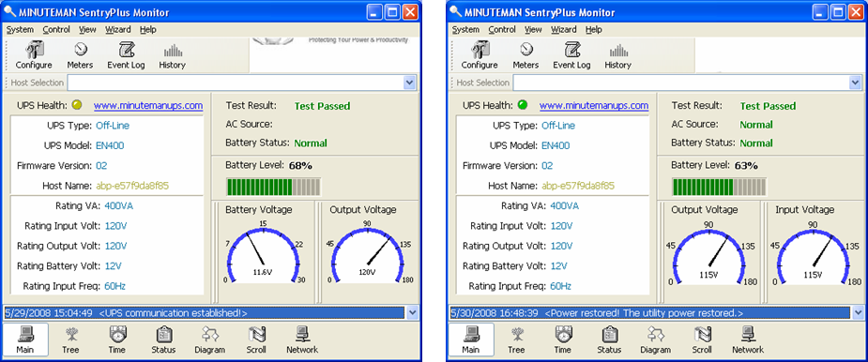Click the Host Name value in left window

(x=133, y=186)
